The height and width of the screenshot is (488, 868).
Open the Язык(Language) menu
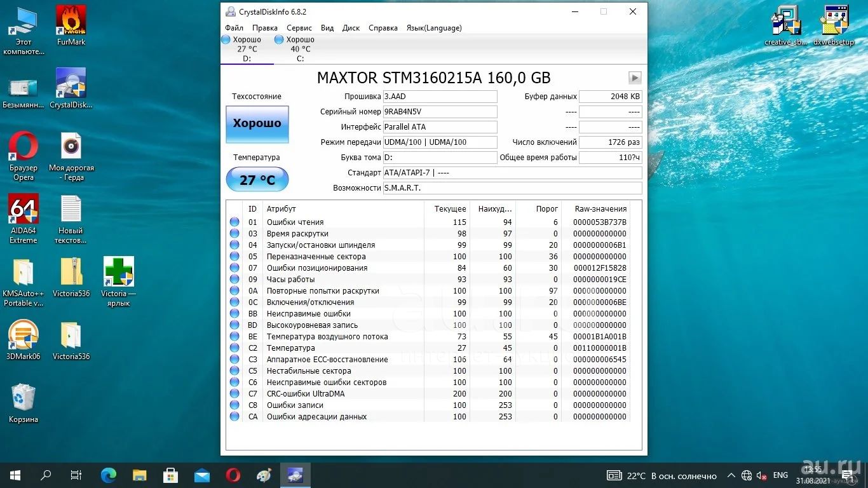434,28
